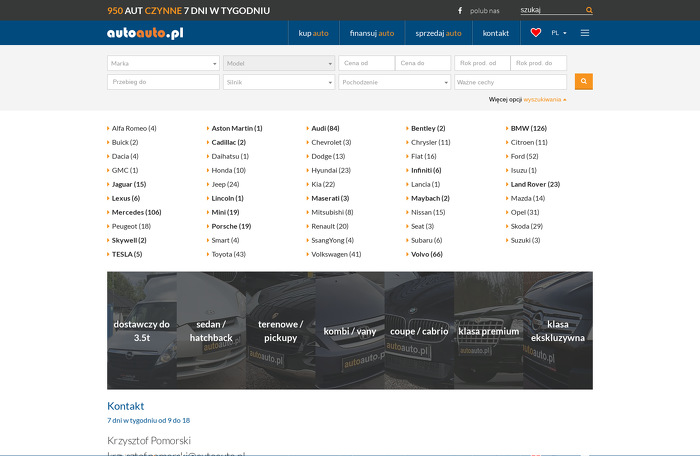
Task: Select the dostawczy do 3.5t category tile
Action: [x=142, y=330]
